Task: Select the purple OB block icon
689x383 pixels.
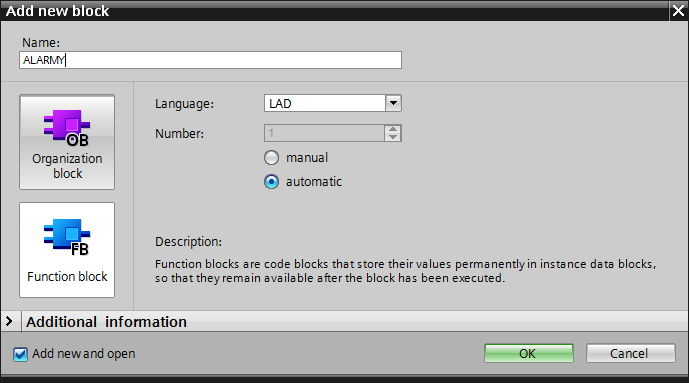Action: click(67, 127)
